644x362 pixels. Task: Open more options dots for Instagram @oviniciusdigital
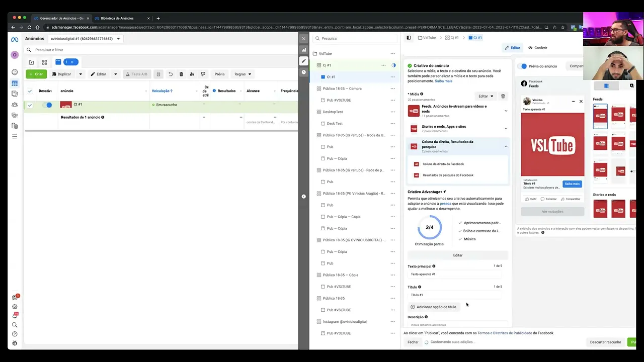(392, 321)
